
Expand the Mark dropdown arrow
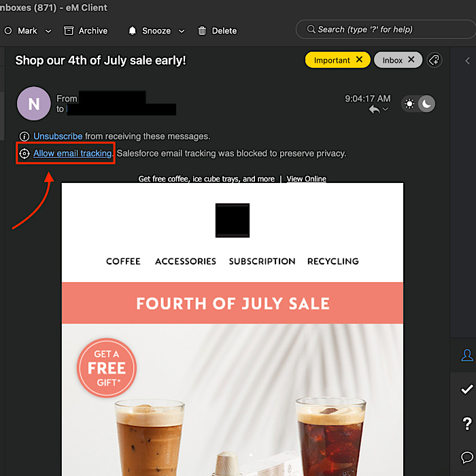(x=48, y=31)
